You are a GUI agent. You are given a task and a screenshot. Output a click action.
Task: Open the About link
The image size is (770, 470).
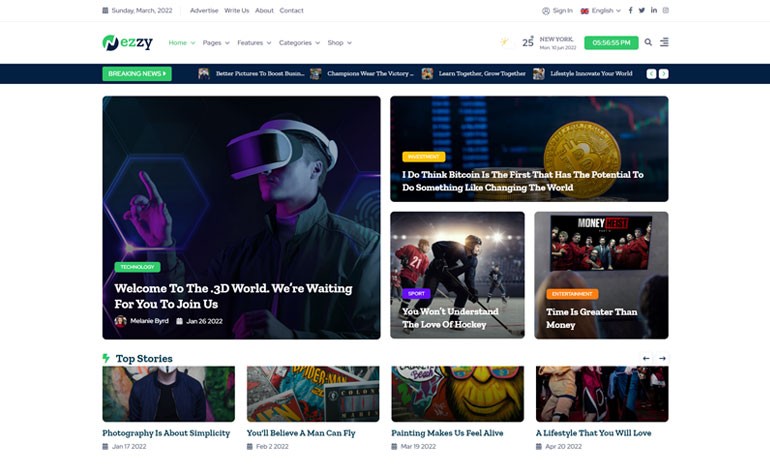click(264, 10)
